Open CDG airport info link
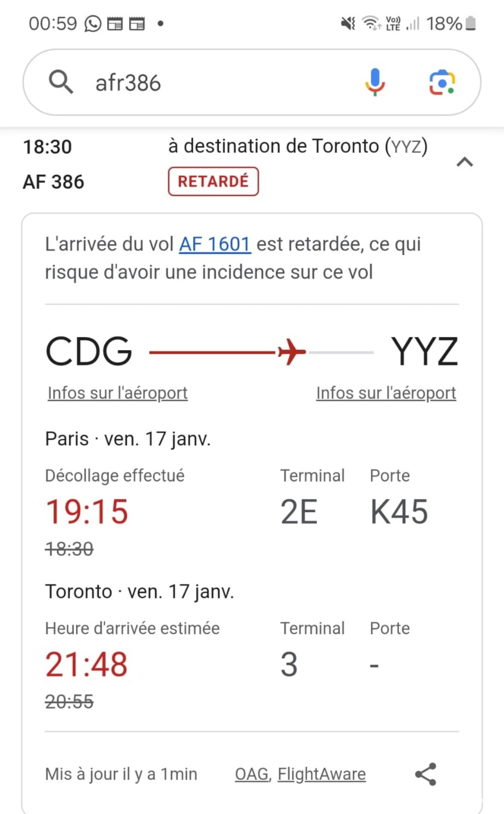This screenshot has width=504, height=814. point(118,393)
